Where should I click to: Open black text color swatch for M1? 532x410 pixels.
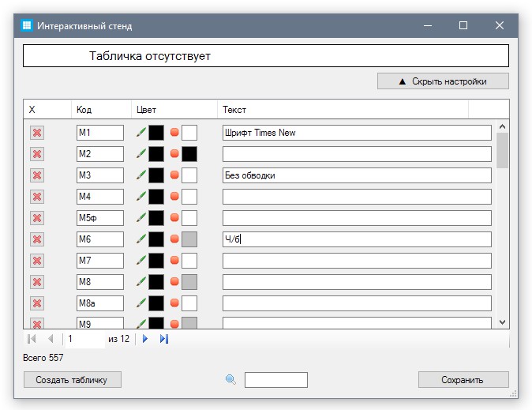[x=156, y=133]
